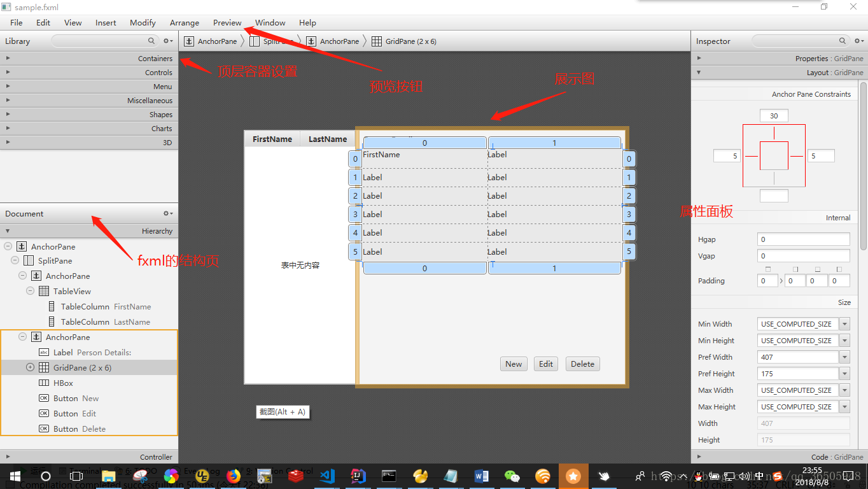The width and height of the screenshot is (868, 489).
Task: Expand the Containers library section
Action: 89,58
